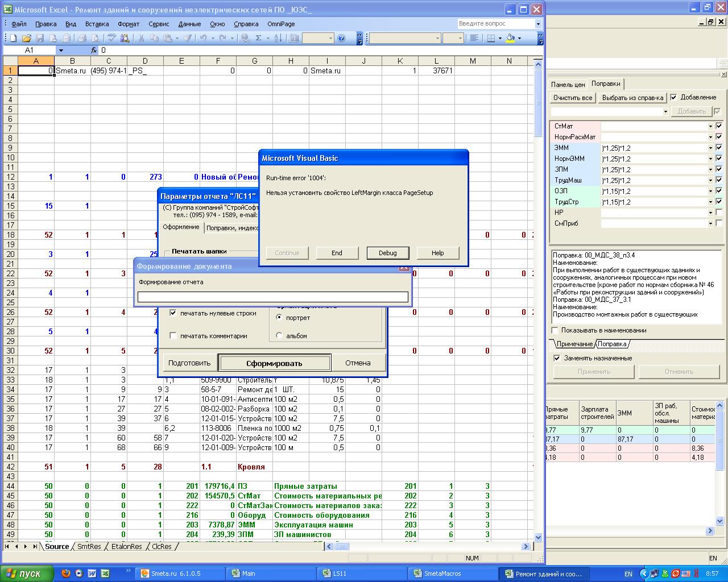Image resolution: width=728 pixels, height=582 pixels.
Task: Click End in the Visual Basic error dialog
Action: [x=337, y=253]
